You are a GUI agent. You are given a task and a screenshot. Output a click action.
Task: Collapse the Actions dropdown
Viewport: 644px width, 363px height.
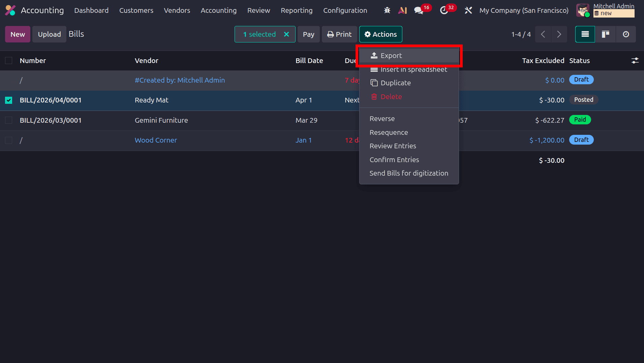tap(380, 34)
